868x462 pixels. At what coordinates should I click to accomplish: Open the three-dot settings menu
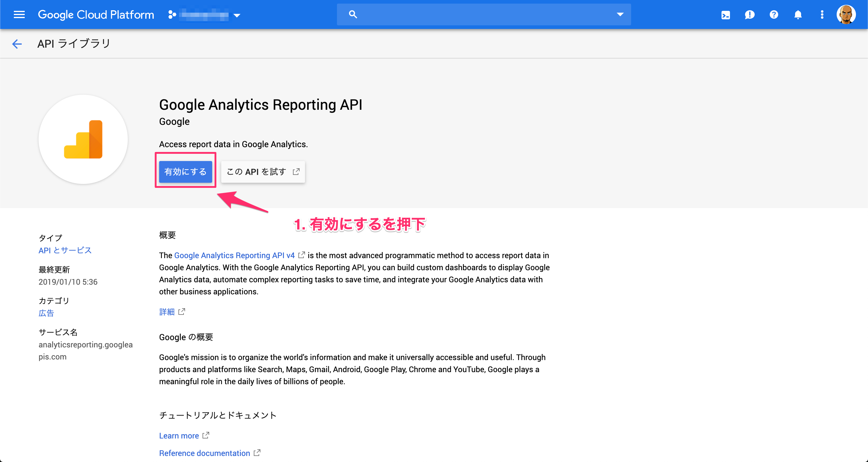coord(822,14)
